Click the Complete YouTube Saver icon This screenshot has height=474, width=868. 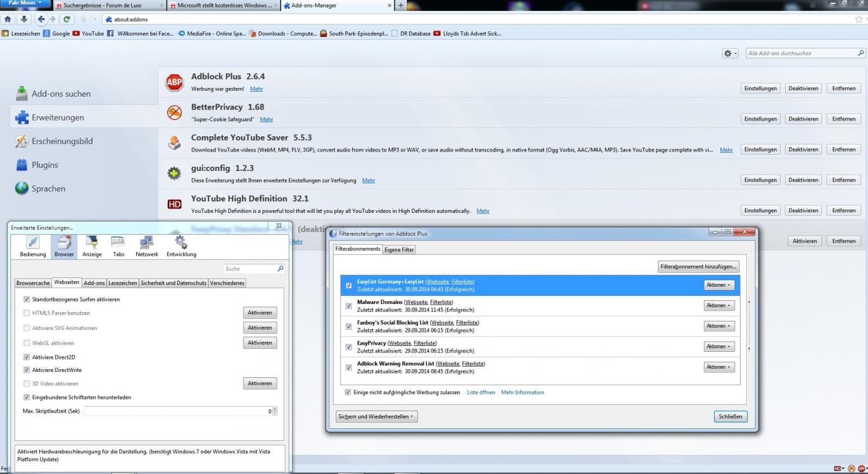(x=174, y=143)
